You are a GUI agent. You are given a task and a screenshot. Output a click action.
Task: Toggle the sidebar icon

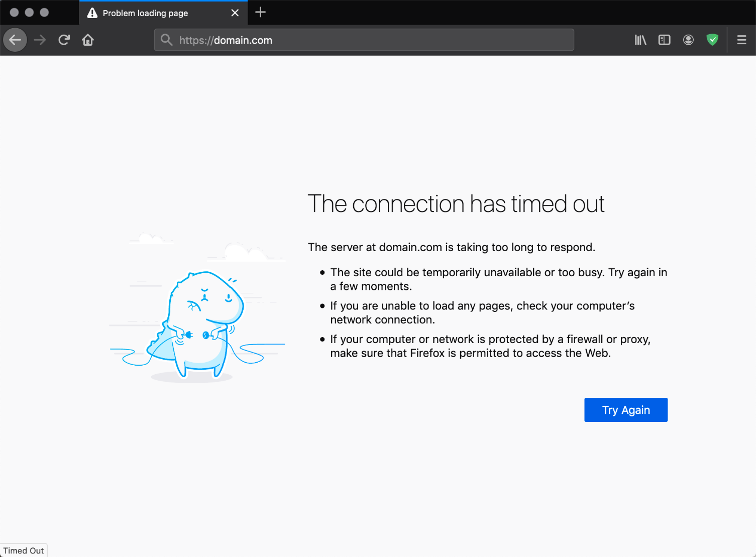(664, 40)
